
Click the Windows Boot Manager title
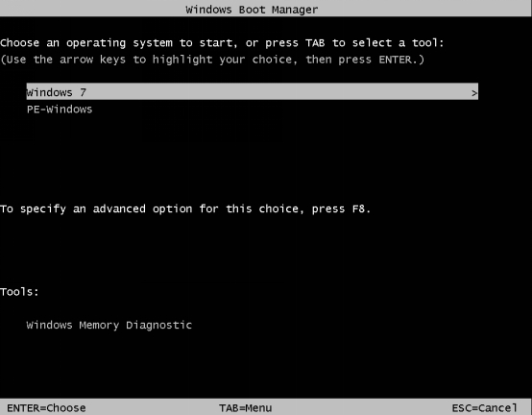pyautogui.click(x=252, y=10)
